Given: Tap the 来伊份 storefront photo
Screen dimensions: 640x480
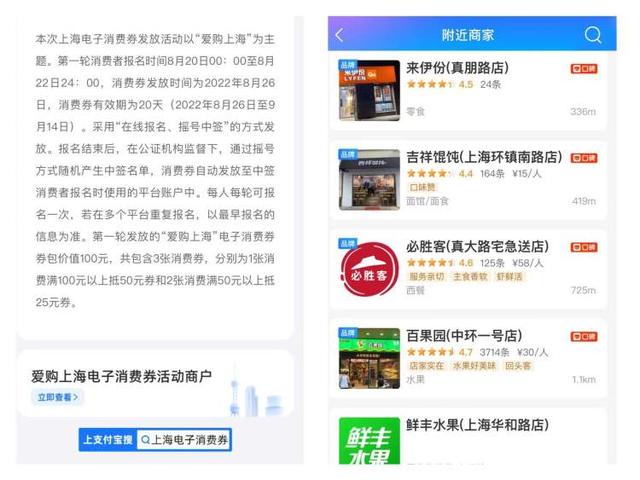Looking at the screenshot, I should 369,90.
